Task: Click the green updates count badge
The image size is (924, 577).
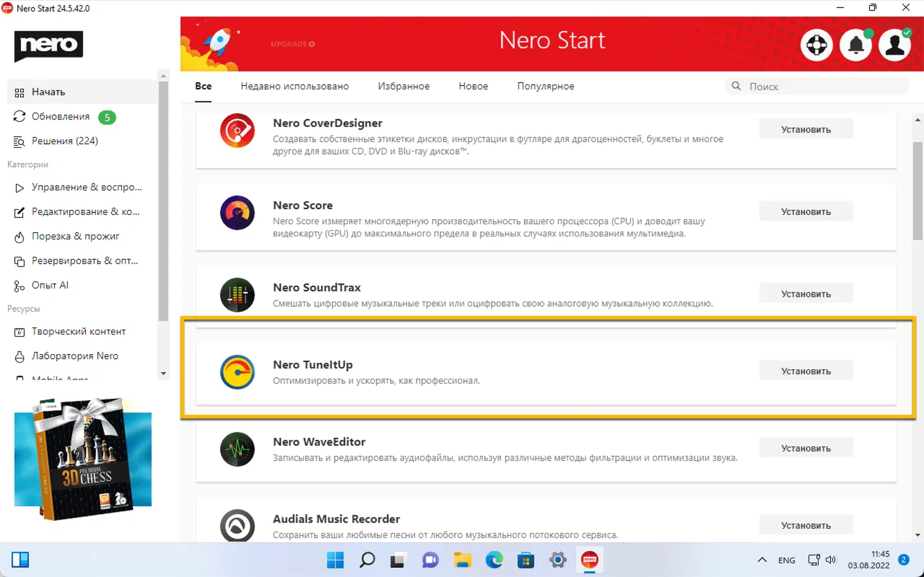Action: click(x=107, y=117)
